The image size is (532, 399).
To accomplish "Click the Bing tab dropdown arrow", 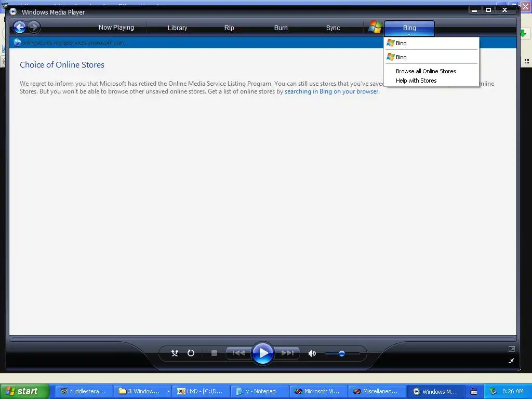I will (x=409, y=34).
